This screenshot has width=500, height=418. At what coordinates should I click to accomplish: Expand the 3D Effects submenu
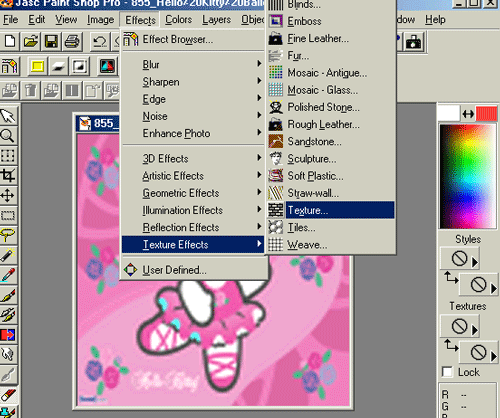pyautogui.click(x=193, y=158)
